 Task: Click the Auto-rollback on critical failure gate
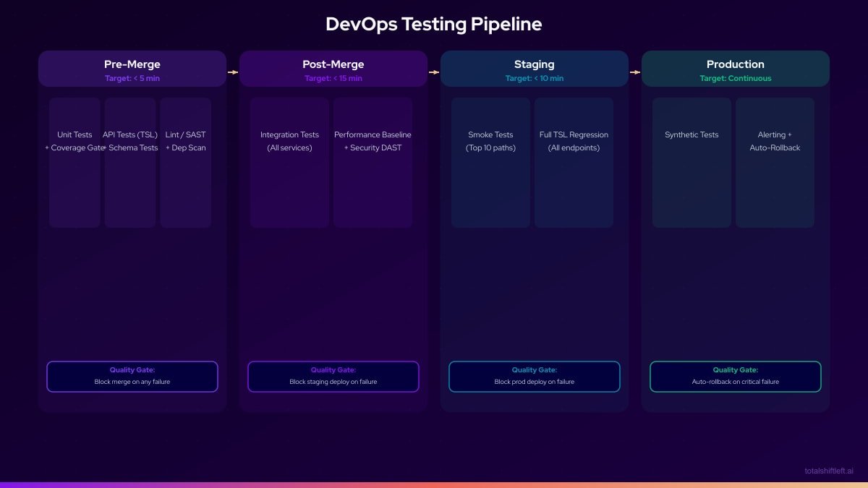click(735, 376)
